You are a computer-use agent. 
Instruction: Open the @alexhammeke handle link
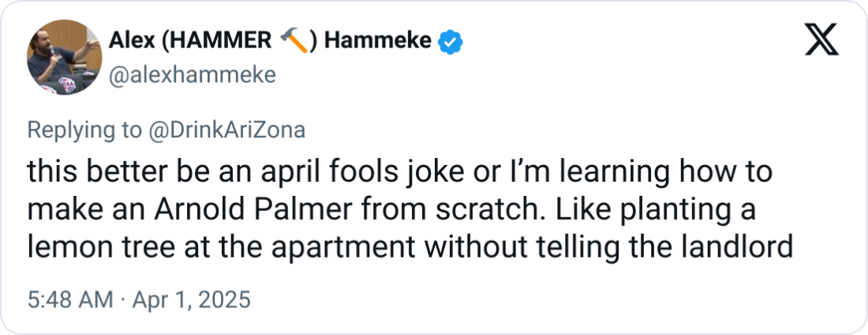191,74
